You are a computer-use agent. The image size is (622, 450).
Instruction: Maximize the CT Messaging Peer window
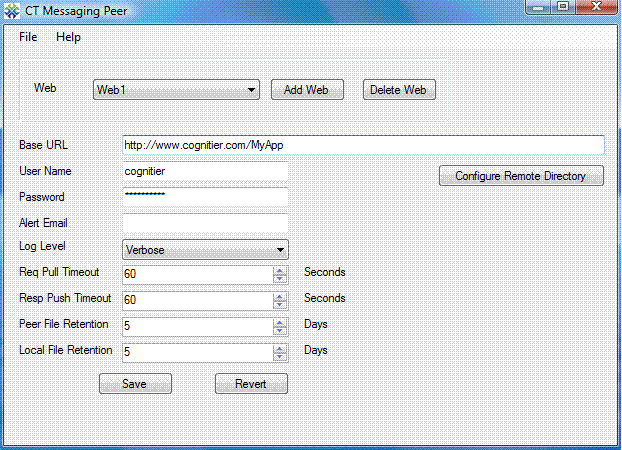click(562, 7)
